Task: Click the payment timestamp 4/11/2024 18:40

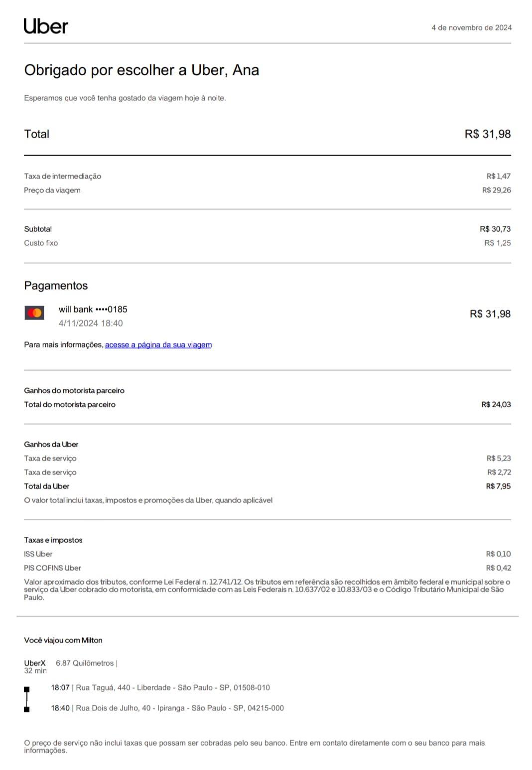Action: [x=91, y=323]
